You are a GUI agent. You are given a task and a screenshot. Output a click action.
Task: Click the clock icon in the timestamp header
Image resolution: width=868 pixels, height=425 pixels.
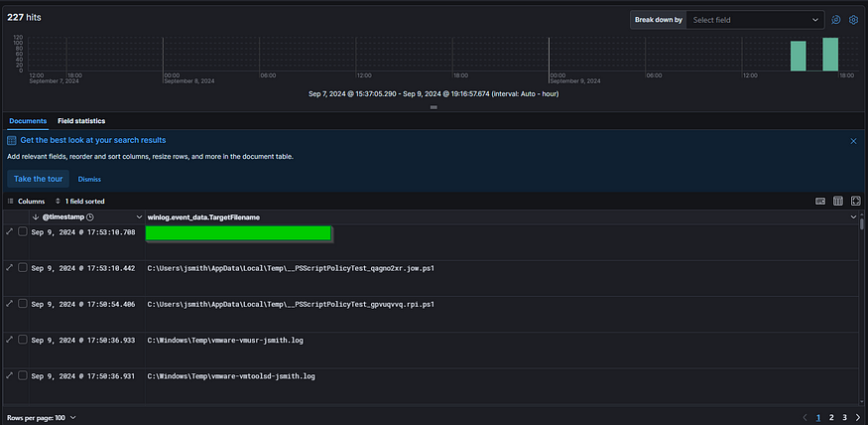coord(91,217)
